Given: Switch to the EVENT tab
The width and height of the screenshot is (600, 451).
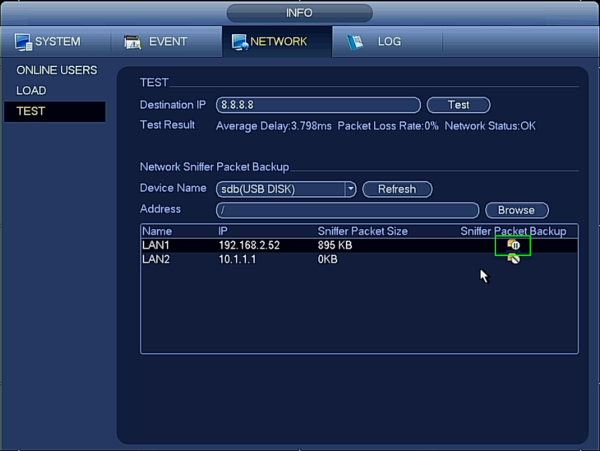Looking at the screenshot, I should (166, 42).
